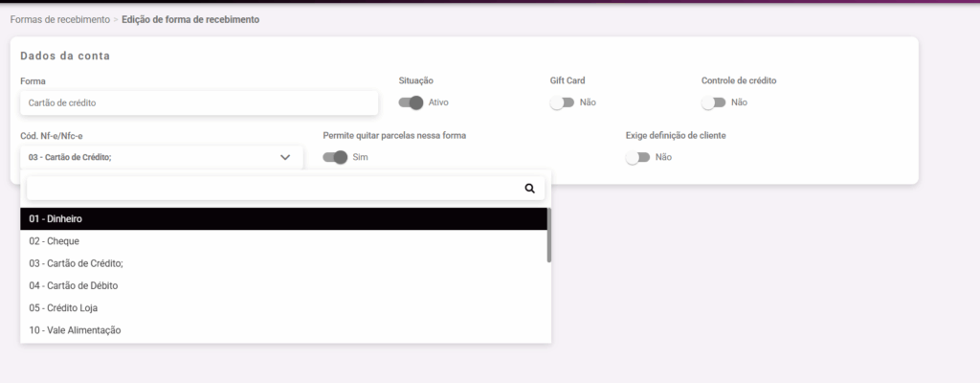Turn on Controle de crédito toggle
This screenshot has height=383, width=980.
(713, 102)
